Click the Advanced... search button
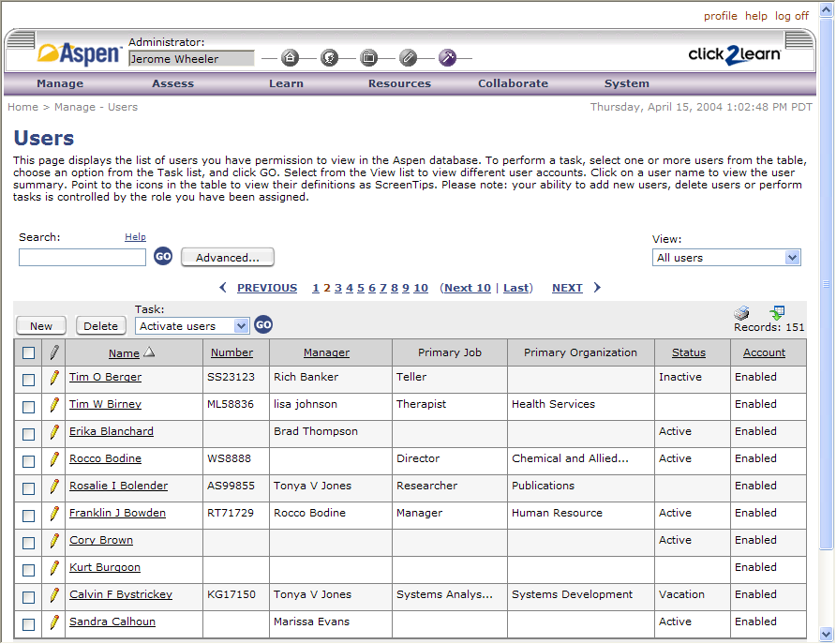This screenshot has height=644, width=836. (x=228, y=257)
